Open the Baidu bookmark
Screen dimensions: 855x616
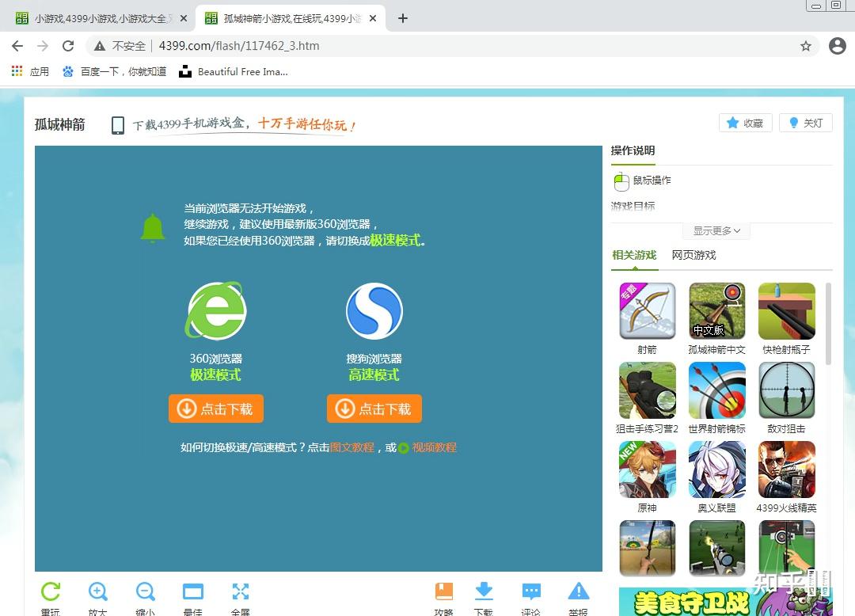tap(114, 71)
